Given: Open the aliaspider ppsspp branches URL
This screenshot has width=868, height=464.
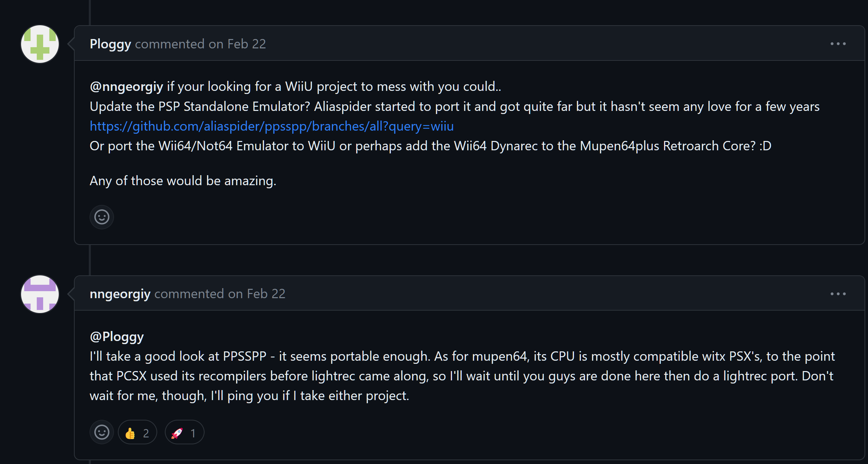Looking at the screenshot, I should (272, 126).
